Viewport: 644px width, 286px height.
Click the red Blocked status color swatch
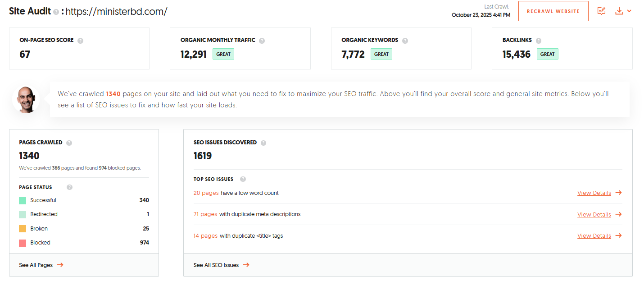pyautogui.click(x=23, y=243)
